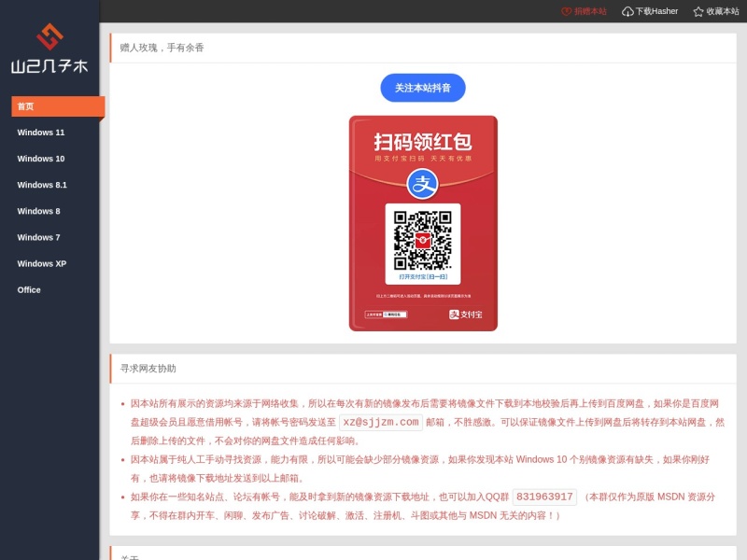Click the heading 寻求网友协助
Image resolution: width=747 pixels, height=560 pixels.
(148, 369)
